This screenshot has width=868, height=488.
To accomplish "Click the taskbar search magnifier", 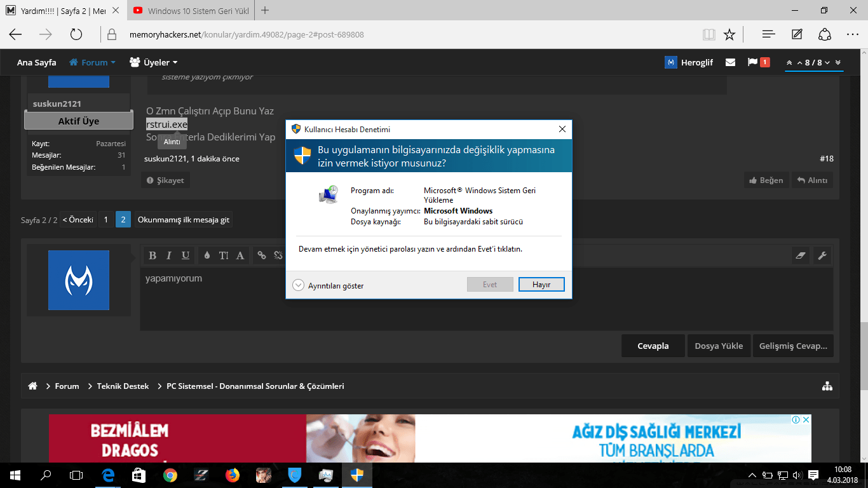I will pyautogui.click(x=46, y=475).
